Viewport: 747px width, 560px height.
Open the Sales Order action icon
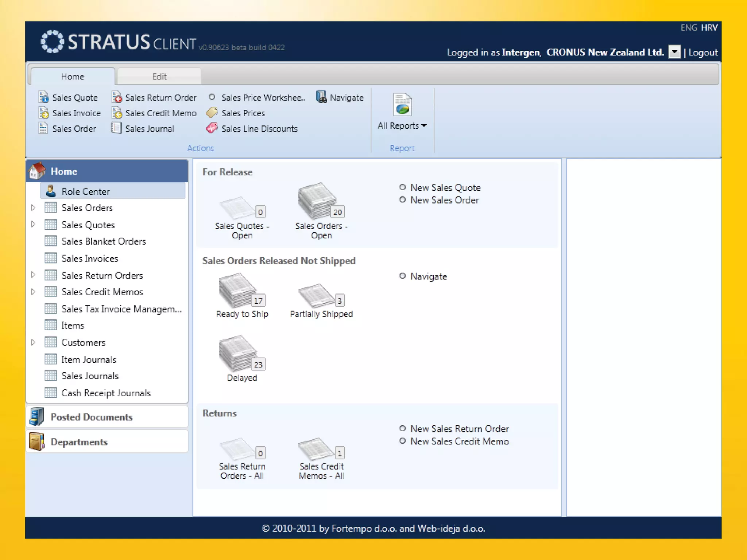pyautogui.click(x=43, y=128)
